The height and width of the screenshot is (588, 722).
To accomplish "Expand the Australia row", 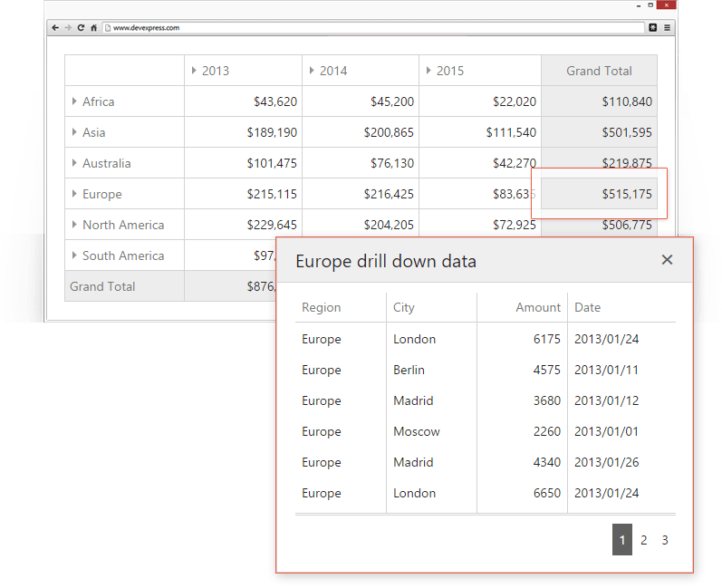I will pyautogui.click(x=74, y=163).
